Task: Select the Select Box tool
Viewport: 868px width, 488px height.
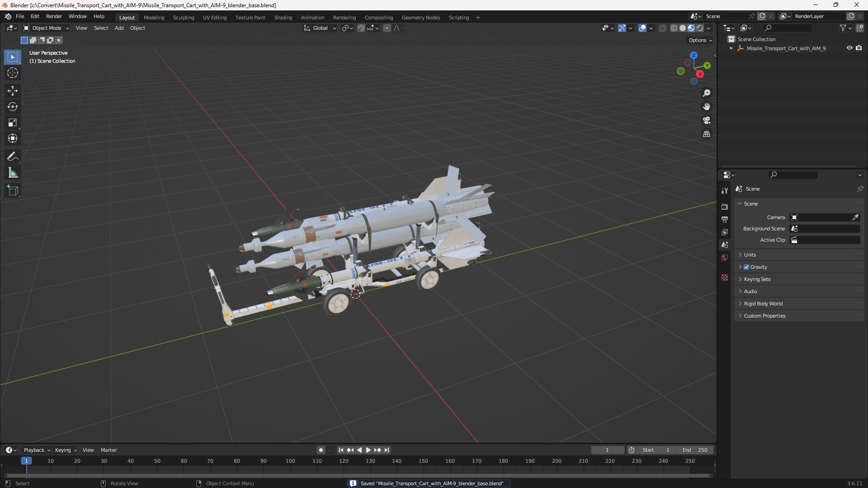Action: 13,57
